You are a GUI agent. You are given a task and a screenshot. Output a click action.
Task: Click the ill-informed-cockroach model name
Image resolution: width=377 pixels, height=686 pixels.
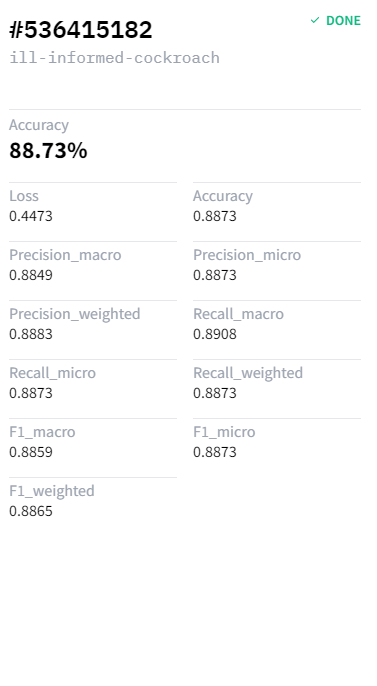coord(114,58)
